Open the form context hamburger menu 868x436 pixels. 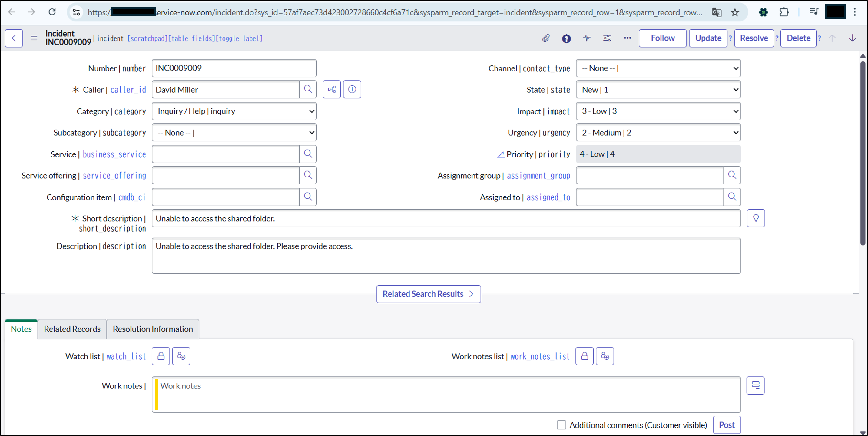pyautogui.click(x=34, y=38)
